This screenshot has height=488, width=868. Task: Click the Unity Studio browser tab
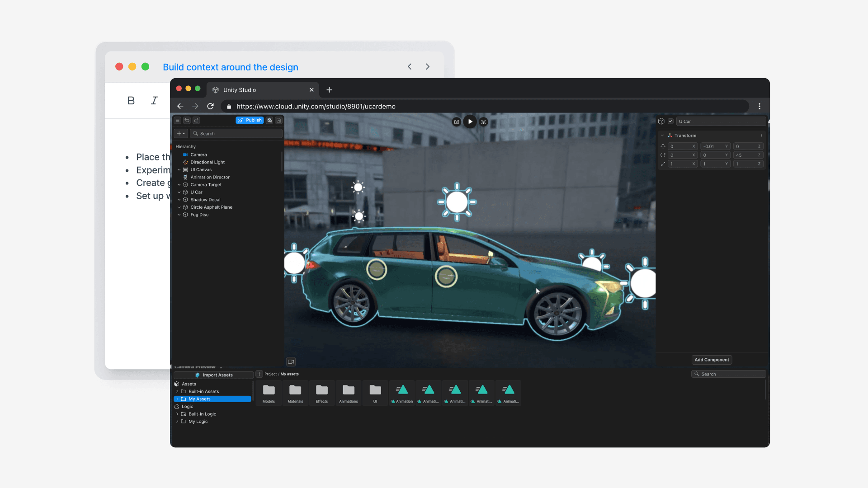[263, 89]
